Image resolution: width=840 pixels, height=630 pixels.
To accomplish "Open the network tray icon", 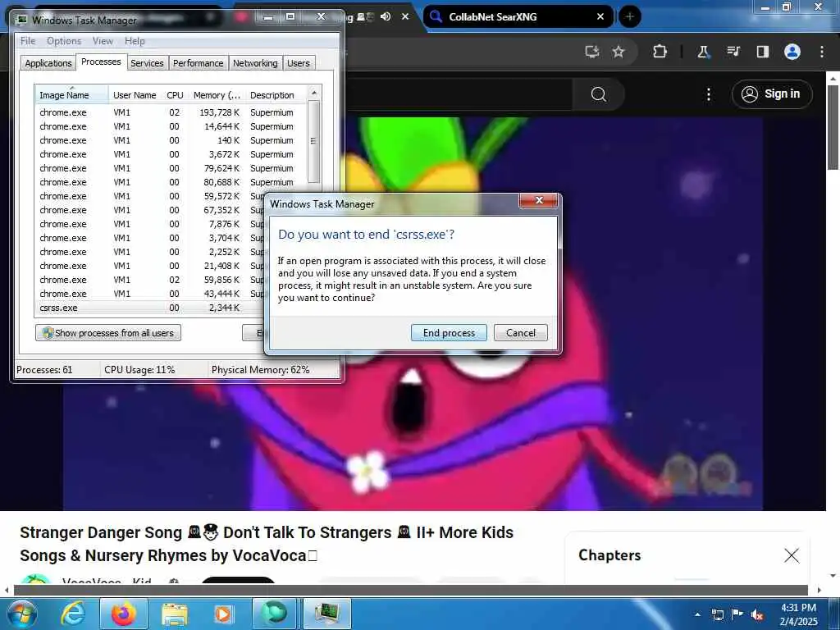I will (717, 614).
